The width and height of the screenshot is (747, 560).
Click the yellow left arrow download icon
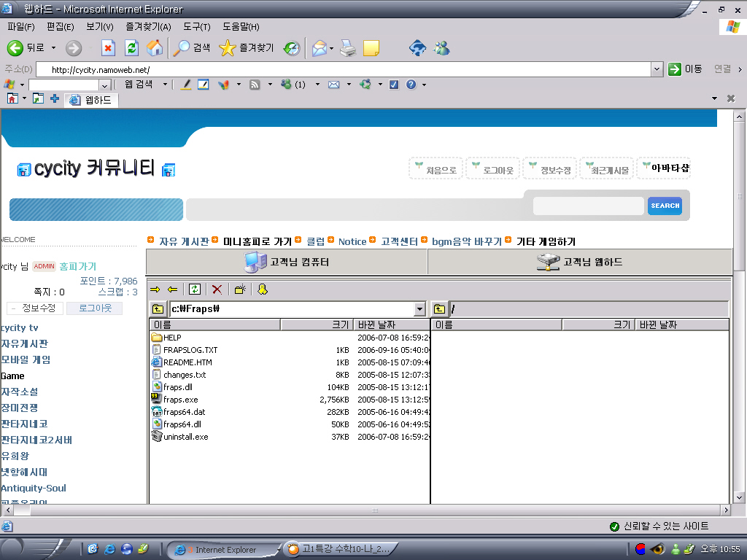[172, 289]
